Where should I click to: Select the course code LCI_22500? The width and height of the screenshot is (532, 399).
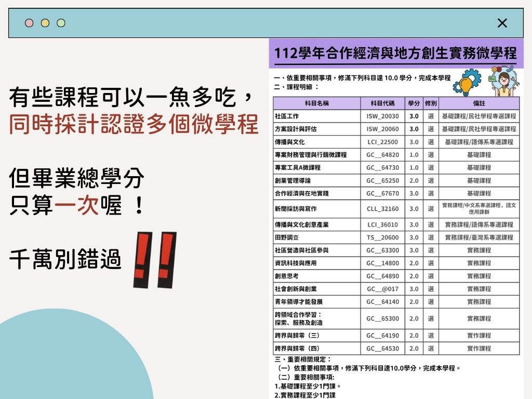point(382,142)
